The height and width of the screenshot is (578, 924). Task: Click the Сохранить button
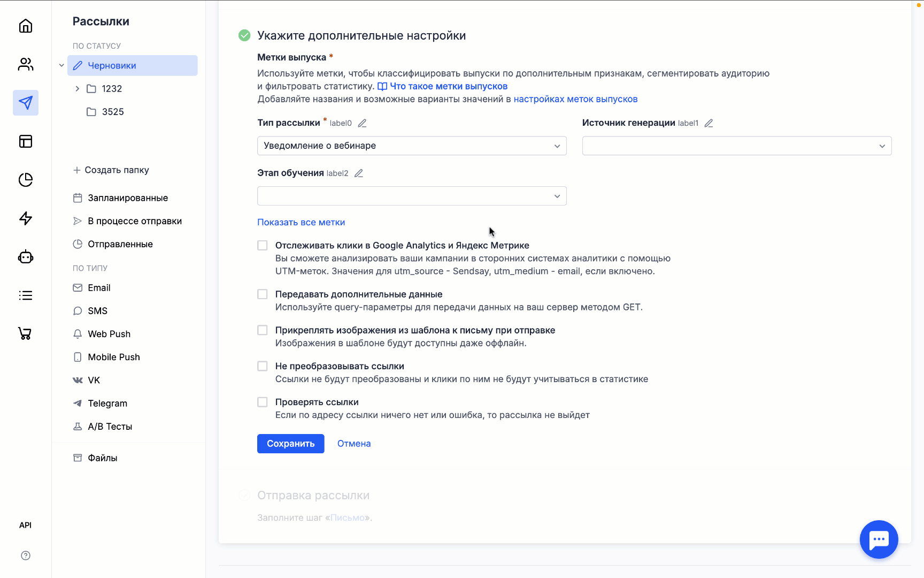click(x=290, y=444)
